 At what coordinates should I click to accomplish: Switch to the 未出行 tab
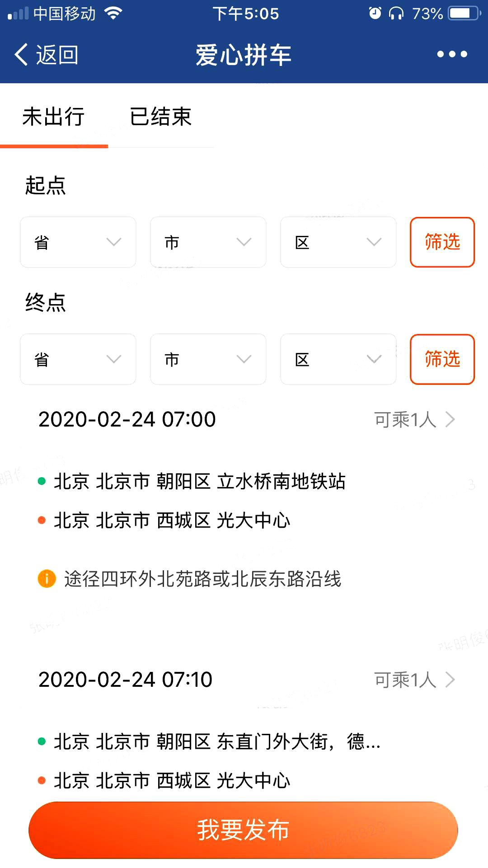point(53,117)
